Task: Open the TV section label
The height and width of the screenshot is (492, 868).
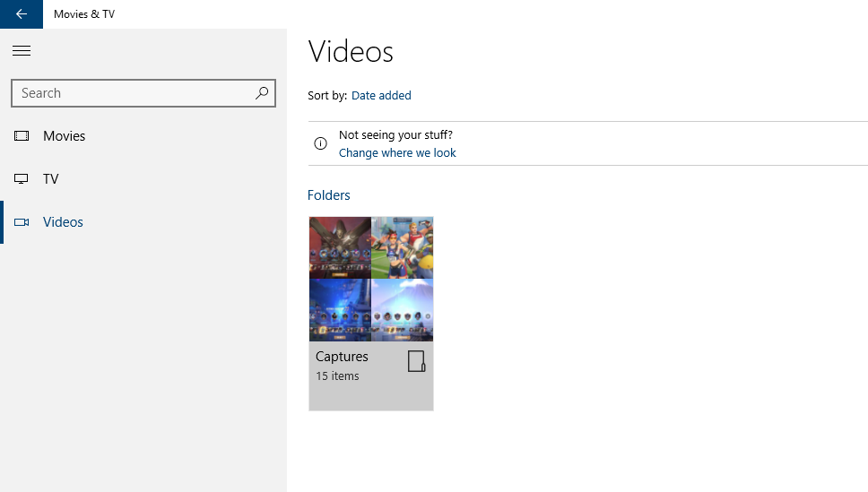Action: [51, 179]
